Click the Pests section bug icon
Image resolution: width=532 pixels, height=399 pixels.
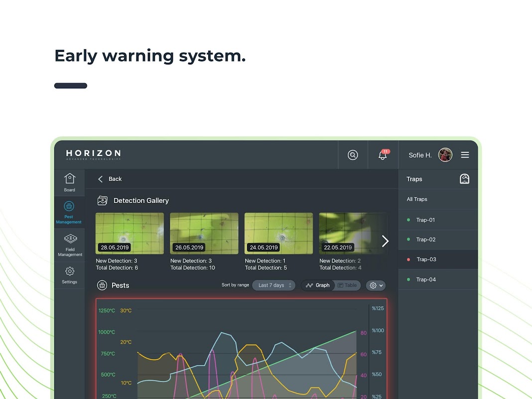[x=102, y=285]
